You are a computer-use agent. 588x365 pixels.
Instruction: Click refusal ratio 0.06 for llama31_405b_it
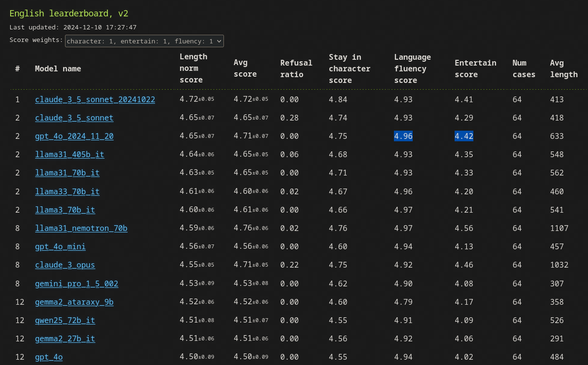pyautogui.click(x=289, y=154)
